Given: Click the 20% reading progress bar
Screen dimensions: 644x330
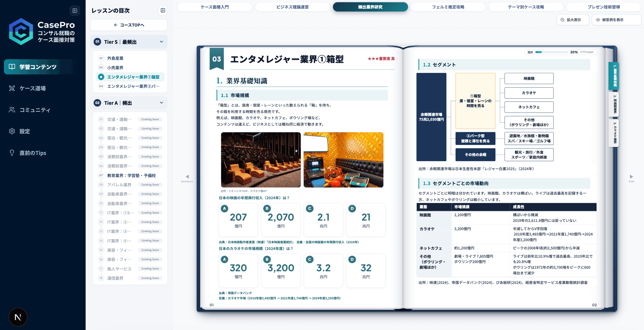Looking at the screenshot, I should 552,52.
